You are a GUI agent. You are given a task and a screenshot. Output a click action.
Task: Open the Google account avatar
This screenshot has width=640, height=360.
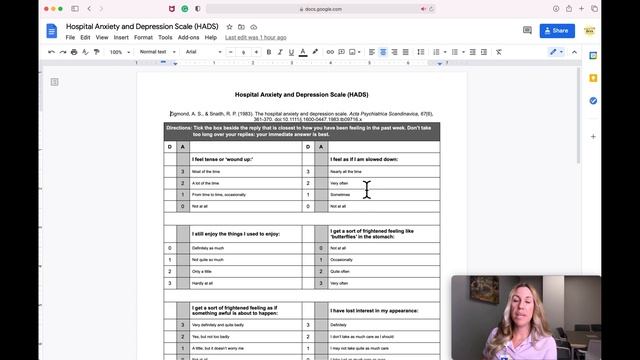(589, 31)
